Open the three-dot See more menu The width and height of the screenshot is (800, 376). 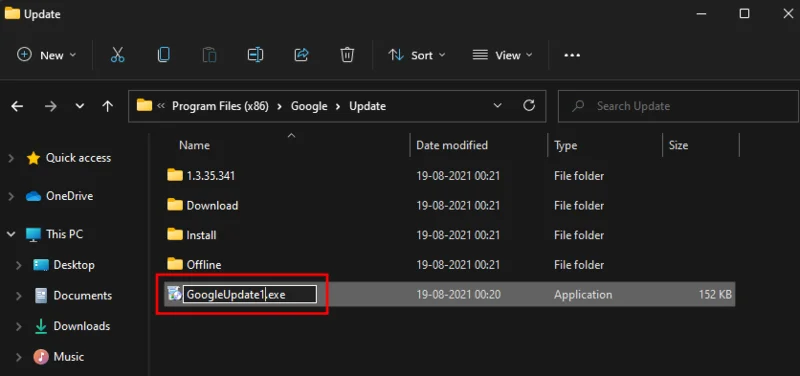[572, 55]
